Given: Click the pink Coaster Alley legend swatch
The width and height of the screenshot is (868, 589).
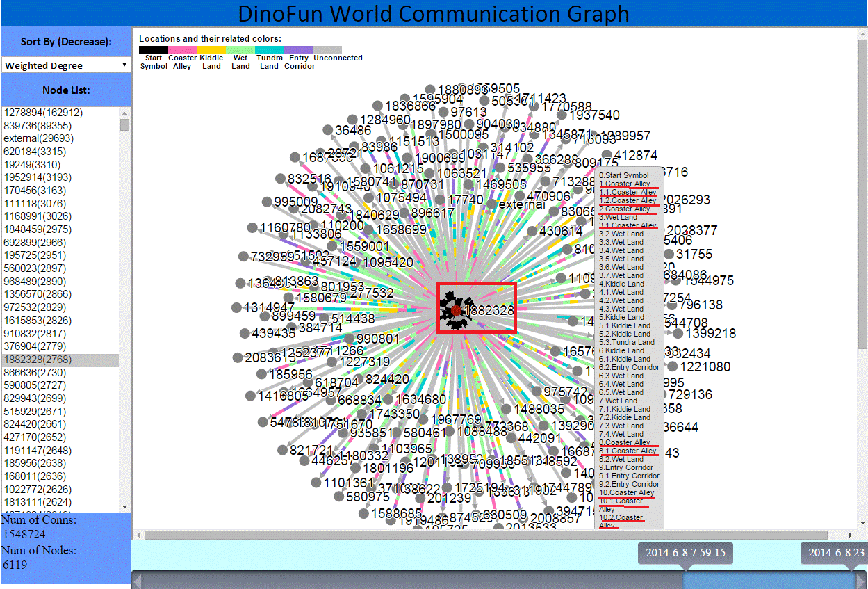Looking at the screenshot, I should (x=182, y=49).
